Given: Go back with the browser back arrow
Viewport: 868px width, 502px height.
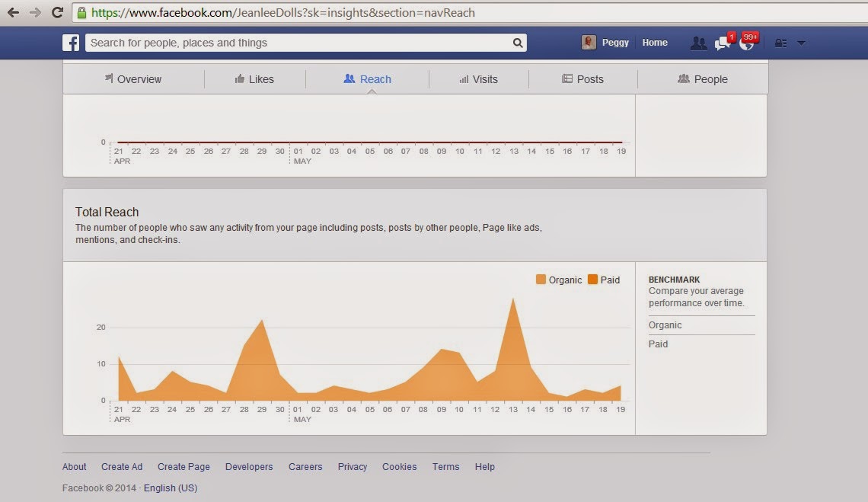Looking at the screenshot, I should coord(13,12).
